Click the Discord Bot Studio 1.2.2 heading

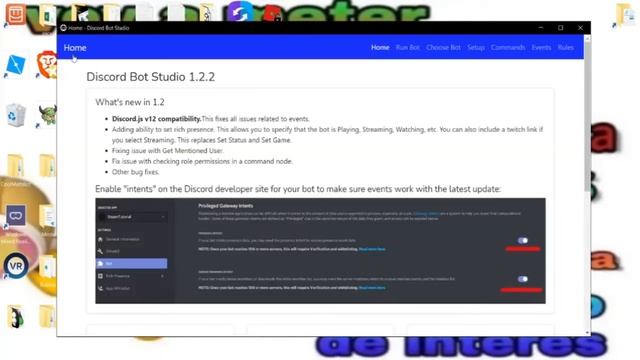[x=151, y=77]
